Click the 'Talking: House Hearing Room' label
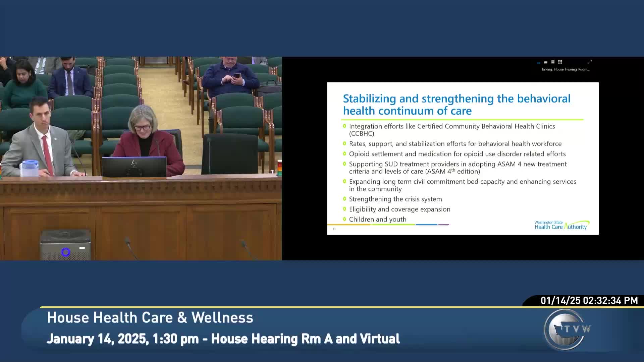The width and height of the screenshot is (644, 362). (565, 69)
